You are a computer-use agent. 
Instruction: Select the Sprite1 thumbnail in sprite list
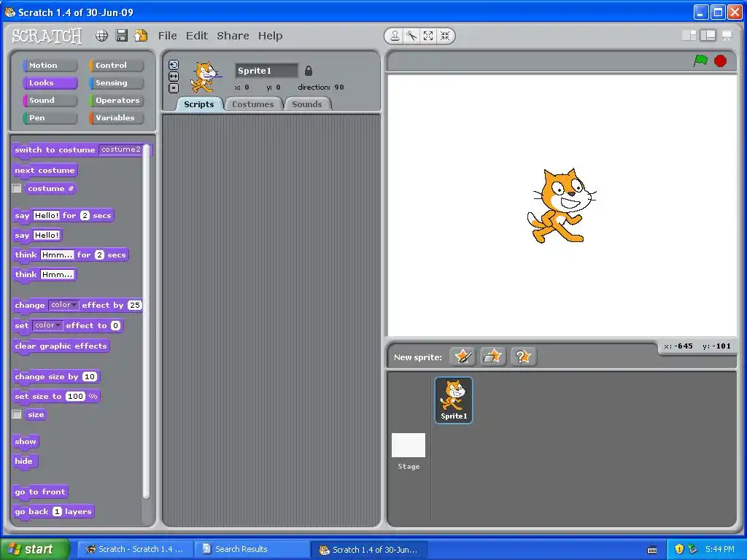(454, 400)
